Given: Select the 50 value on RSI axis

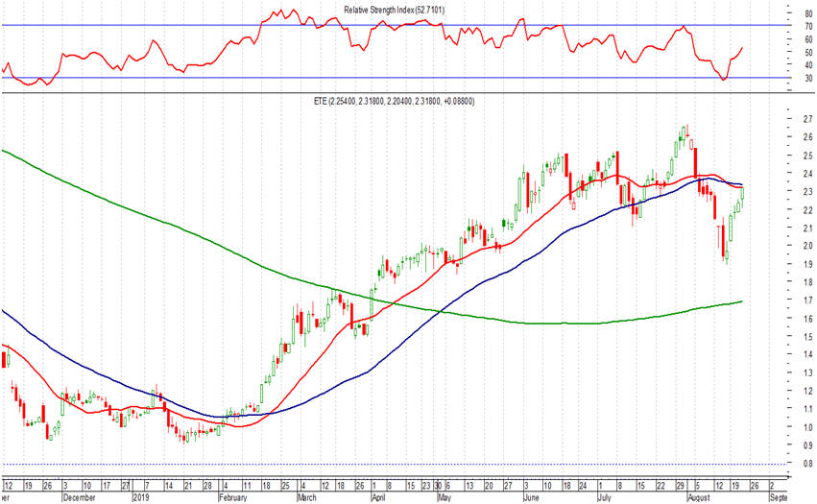Looking at the screenshot, I should point(808,53).
